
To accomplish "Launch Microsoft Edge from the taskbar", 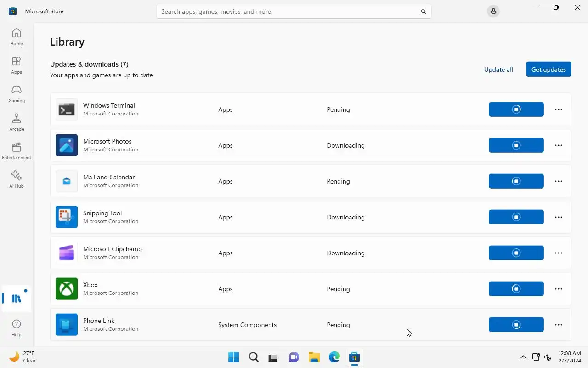I will pyautogui.click(x=334, y=357).
